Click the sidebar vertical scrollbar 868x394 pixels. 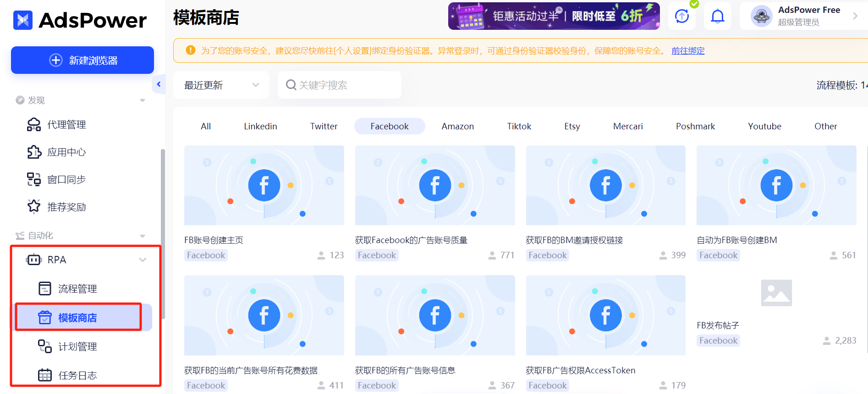click(163, 234)
